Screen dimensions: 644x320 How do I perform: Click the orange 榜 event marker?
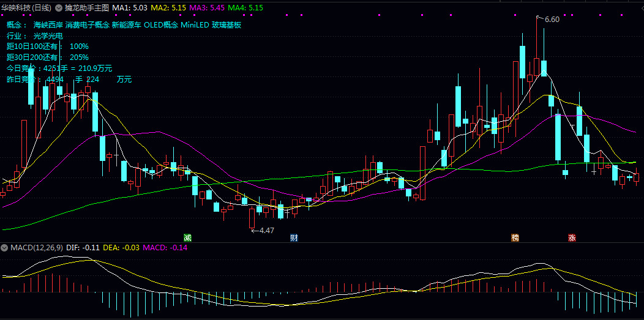click(515, 237)
